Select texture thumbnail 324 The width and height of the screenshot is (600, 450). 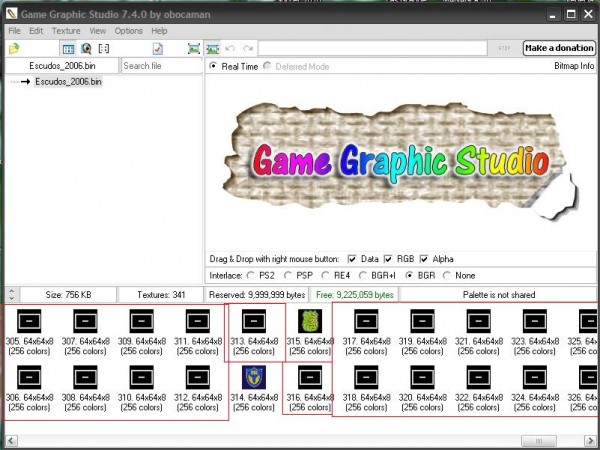(535, 377)
